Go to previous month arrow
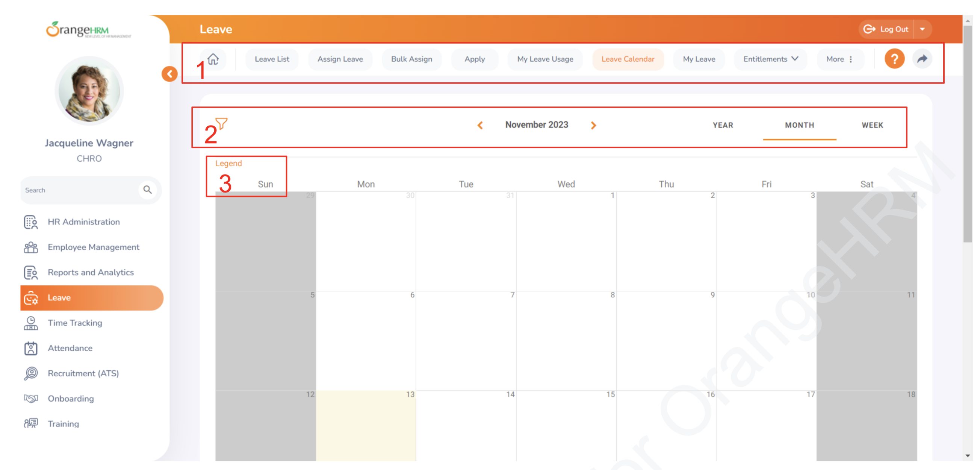980x470 pixels. point(480,125)
